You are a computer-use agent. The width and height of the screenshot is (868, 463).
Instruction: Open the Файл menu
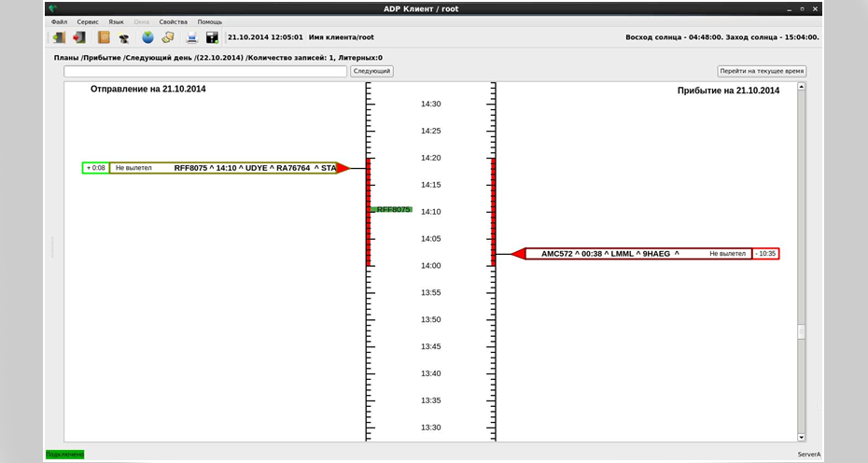point(59,21)
